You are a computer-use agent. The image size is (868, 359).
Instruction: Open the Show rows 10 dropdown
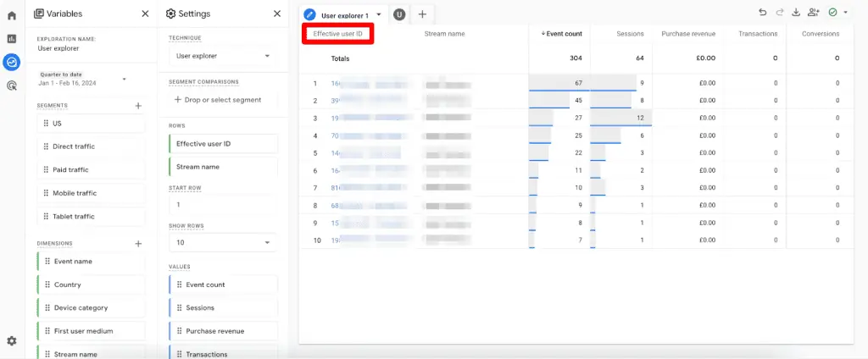tap(223, 242)
